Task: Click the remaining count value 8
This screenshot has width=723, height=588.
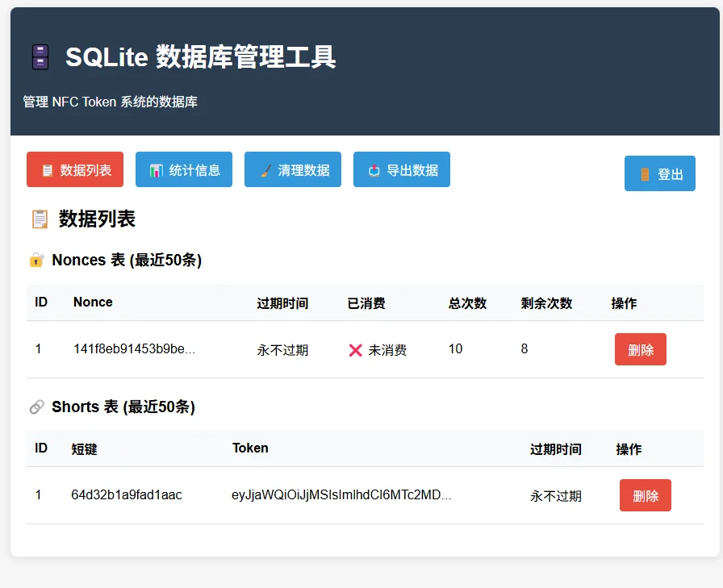Action: click(x=524, y=348)
